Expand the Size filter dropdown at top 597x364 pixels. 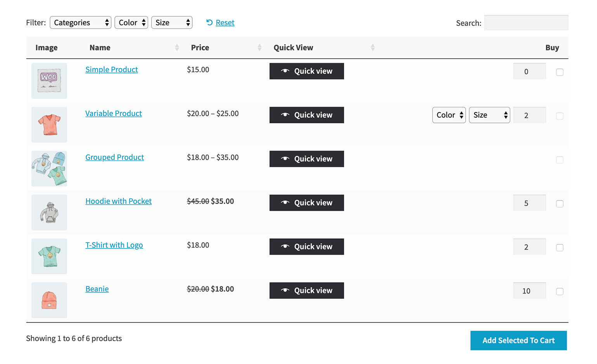click(x=172, y=22)
